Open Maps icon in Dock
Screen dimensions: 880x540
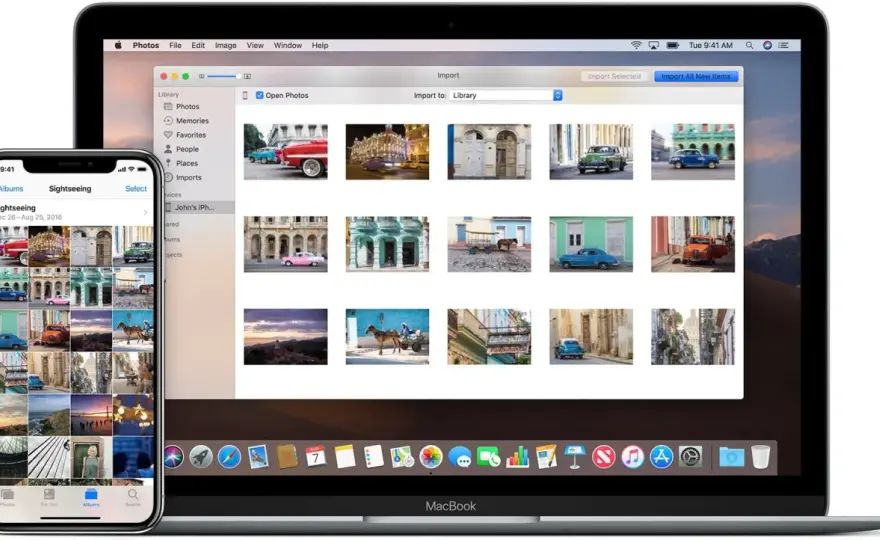[x=402, y=457]
